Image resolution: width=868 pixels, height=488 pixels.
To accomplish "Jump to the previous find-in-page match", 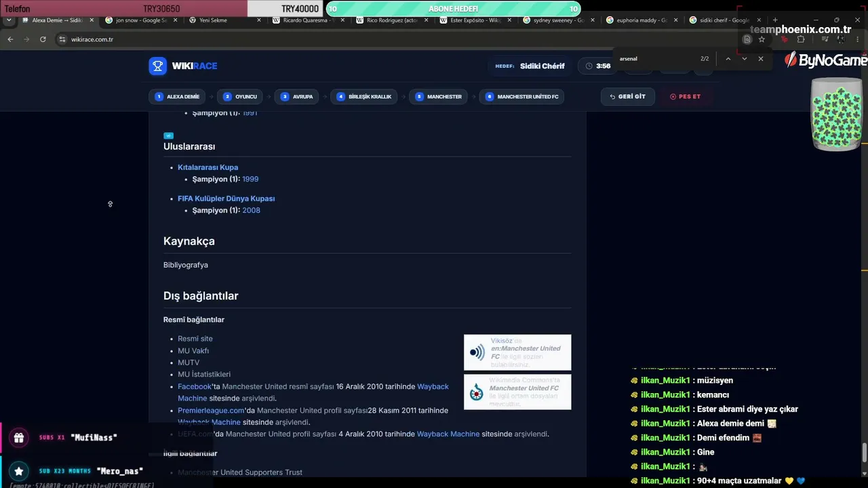I will pos(728,59).
